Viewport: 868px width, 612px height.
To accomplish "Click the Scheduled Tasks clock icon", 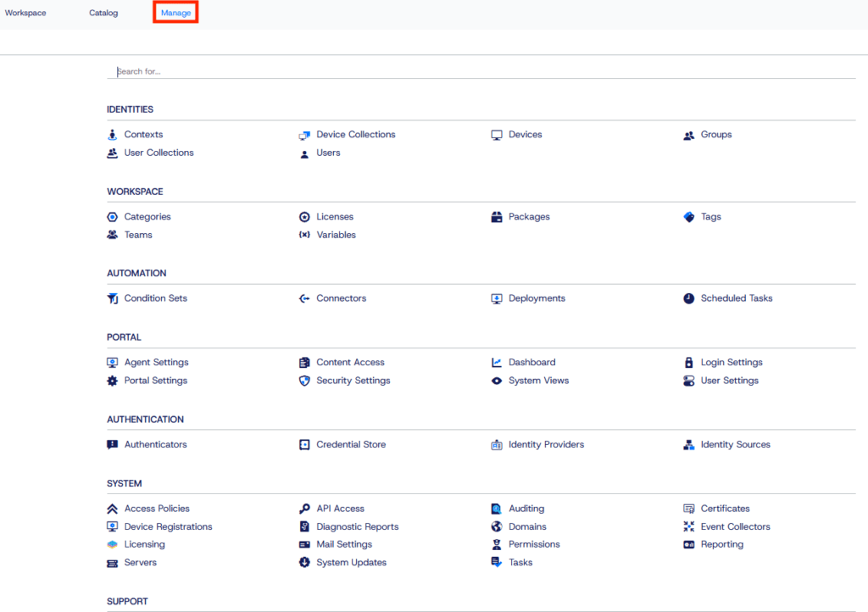I will [689, 298].
